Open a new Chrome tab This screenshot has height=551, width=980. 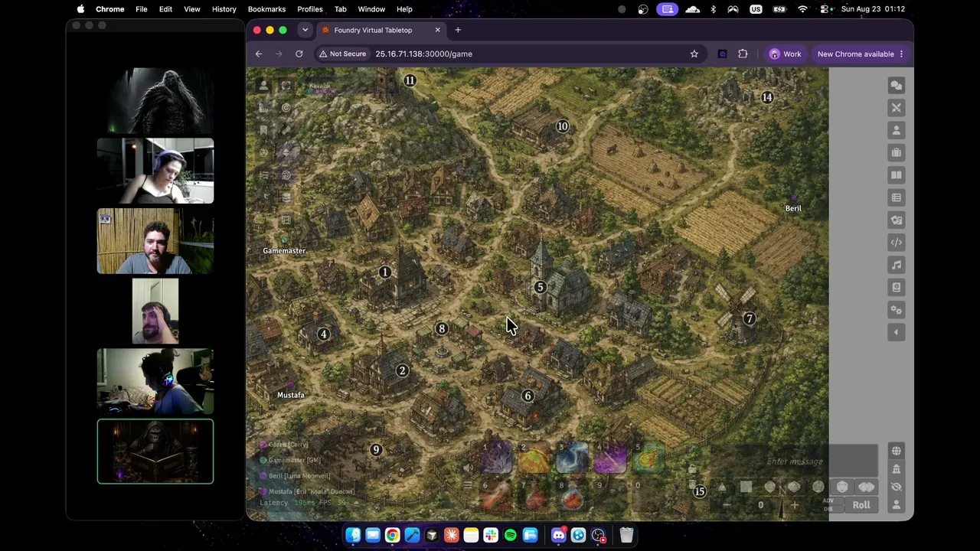tap(458, 30)
